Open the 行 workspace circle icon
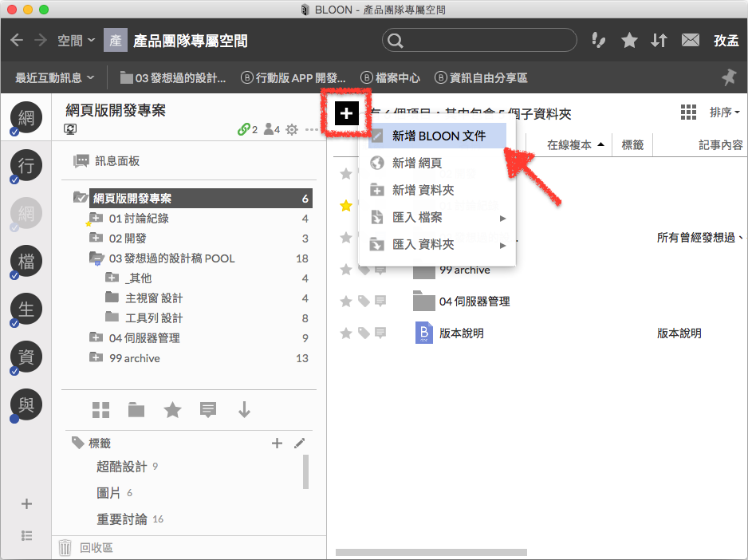This screenshot has height=560, width=748. 26,166
